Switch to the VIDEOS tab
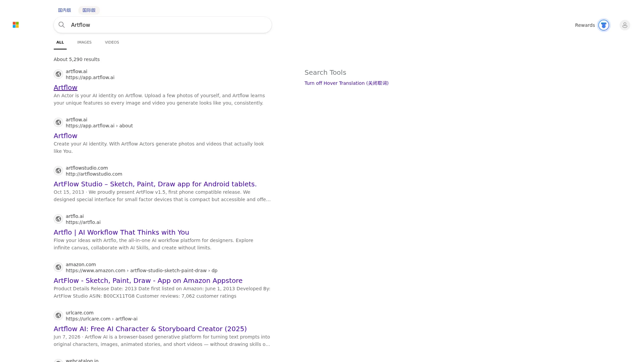The height and width of the screenshot is (362, 644). (x=112, y=42)
